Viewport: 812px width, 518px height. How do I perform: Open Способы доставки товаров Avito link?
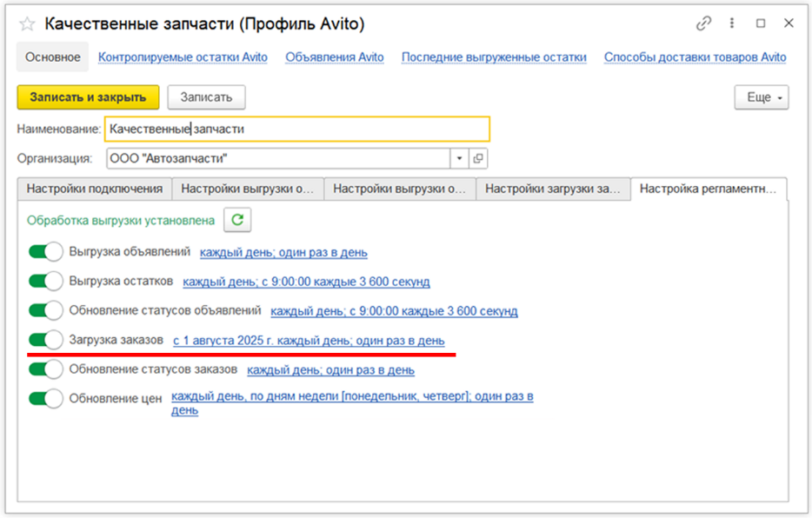(x=695, y=57)
